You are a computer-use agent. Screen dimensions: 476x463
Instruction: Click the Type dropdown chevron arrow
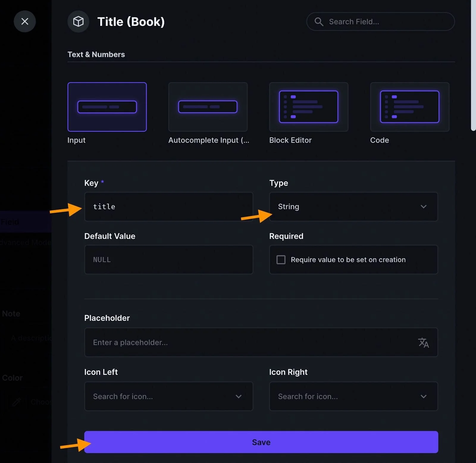point(423,207)
